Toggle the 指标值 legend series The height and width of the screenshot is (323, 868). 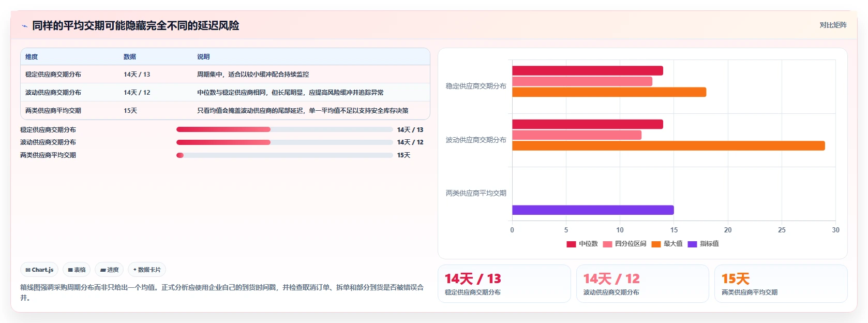click(703, 244)
